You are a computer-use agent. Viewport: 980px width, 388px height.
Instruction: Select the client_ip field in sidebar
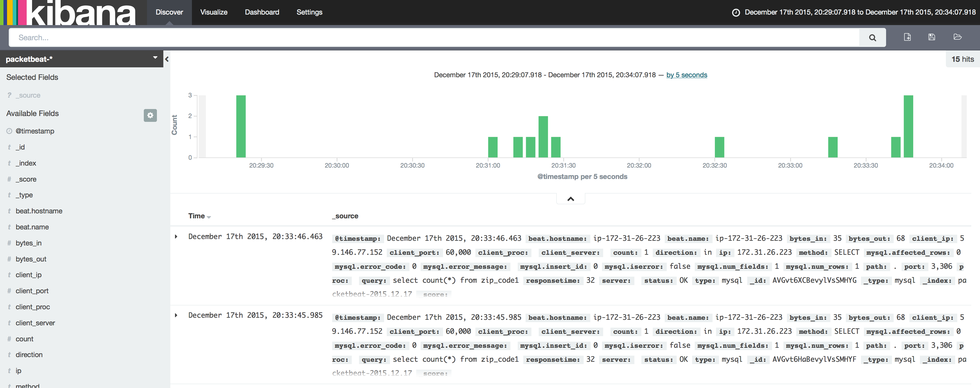[x=29, y=275]
